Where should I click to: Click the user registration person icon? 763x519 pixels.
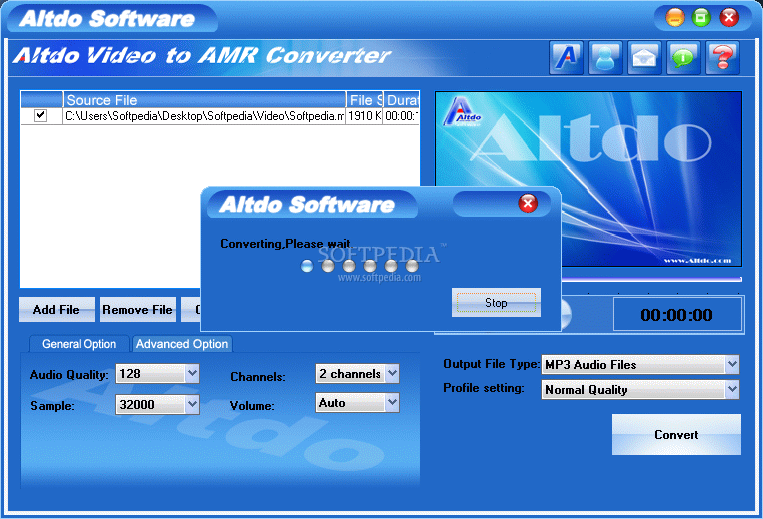pyautogui.click(x=605, y=58)
